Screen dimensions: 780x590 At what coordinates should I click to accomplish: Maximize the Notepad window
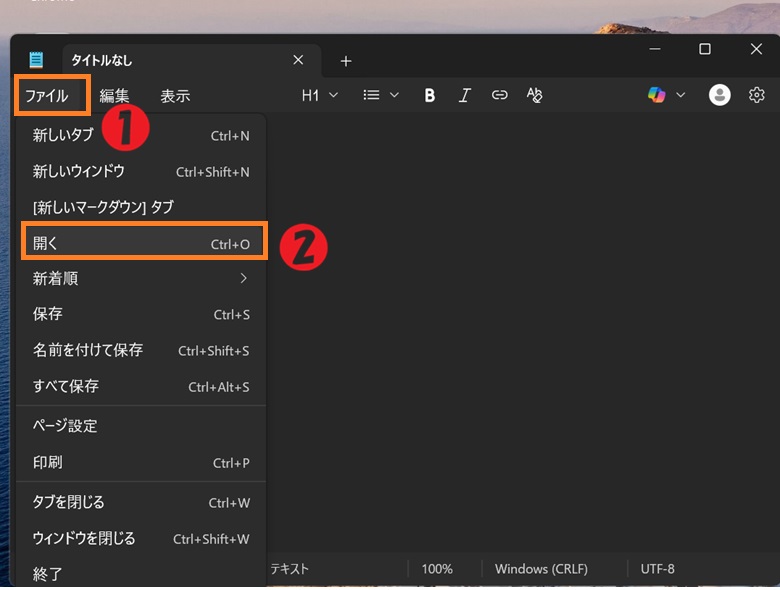pyautogui.click(x=704, y=49)
